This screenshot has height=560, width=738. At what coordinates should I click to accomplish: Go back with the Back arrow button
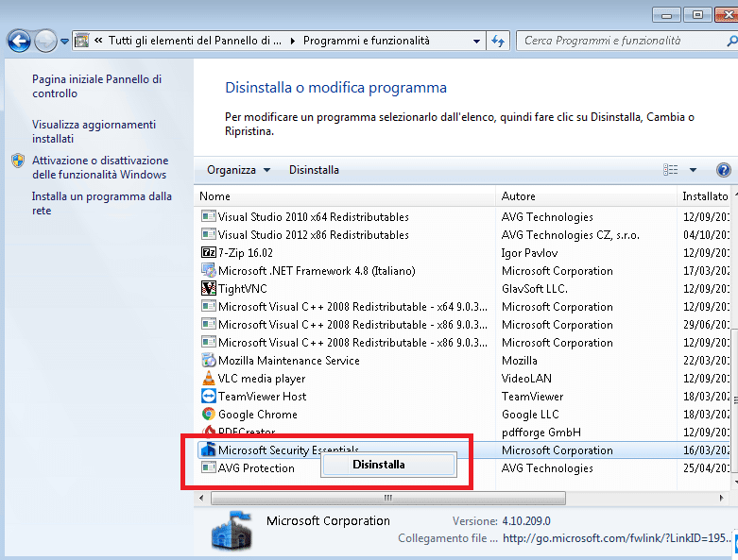[19, 42]
